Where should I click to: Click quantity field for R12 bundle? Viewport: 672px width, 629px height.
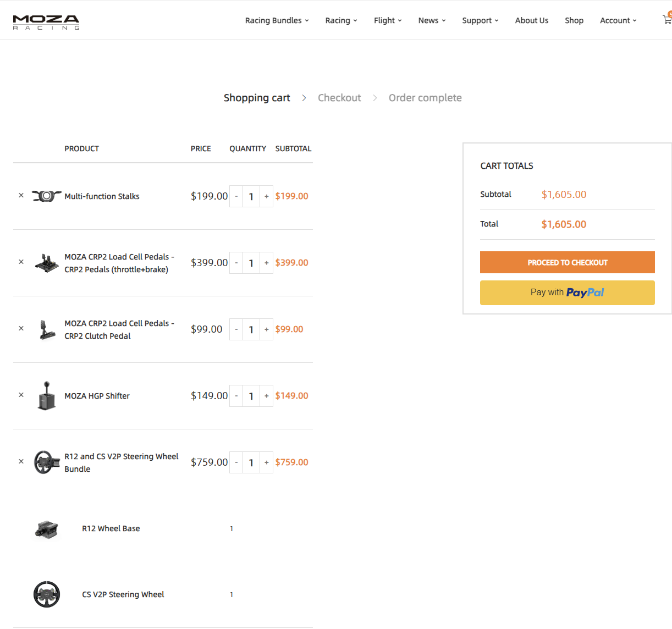251,462
